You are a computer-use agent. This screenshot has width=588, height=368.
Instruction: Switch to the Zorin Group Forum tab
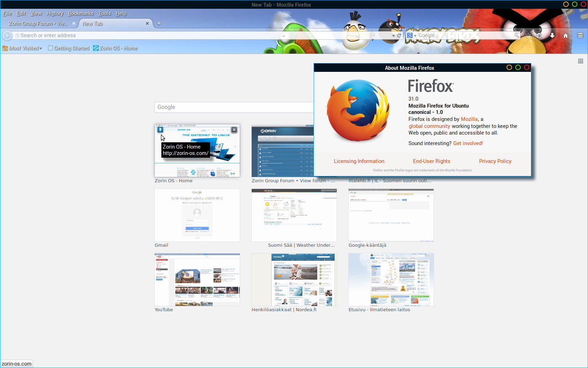tap(38, 23)
